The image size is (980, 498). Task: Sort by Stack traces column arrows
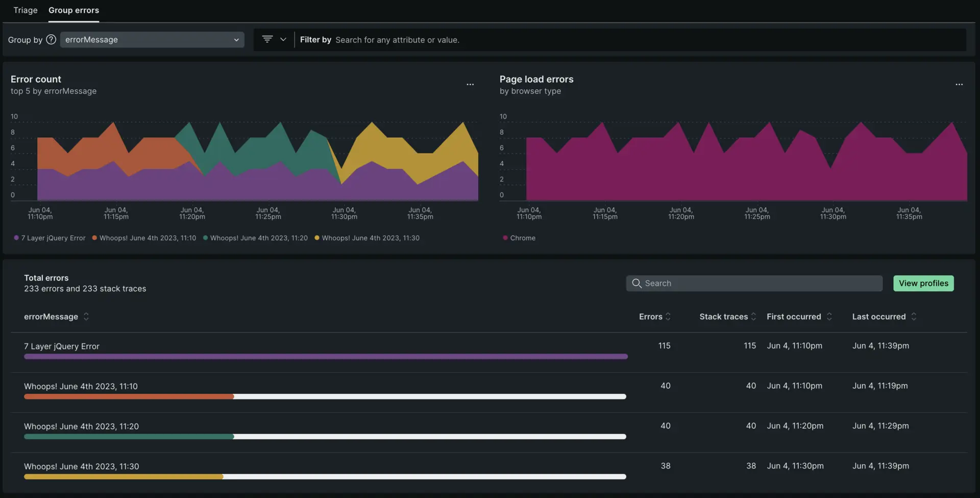pyautogui.click(x=753, y=317)
